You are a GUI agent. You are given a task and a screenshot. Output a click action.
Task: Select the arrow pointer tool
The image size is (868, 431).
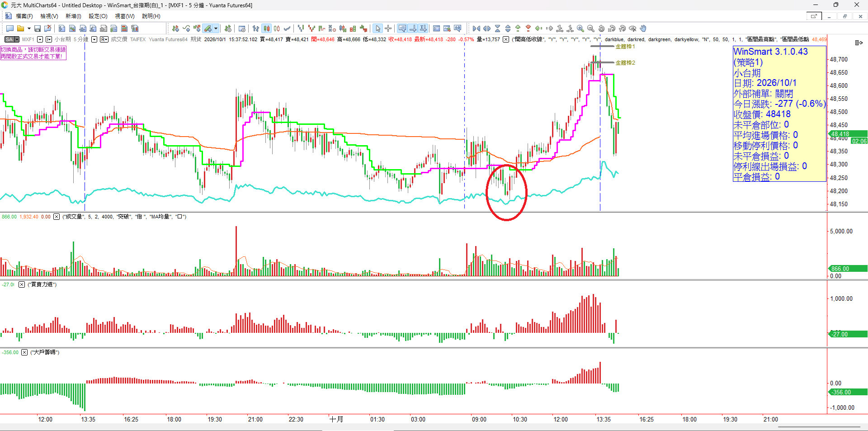pyautogui.click(x=378, y=28)
